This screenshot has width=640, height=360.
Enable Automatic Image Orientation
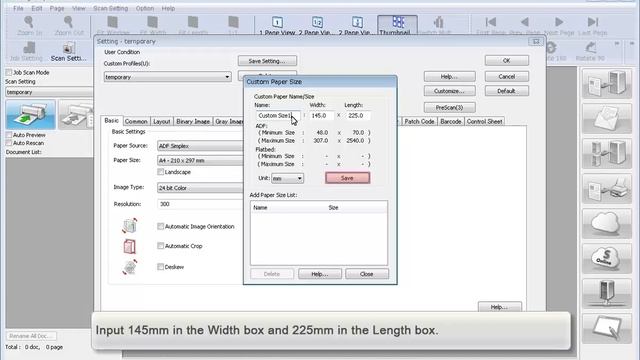click(x=160, y=226)
